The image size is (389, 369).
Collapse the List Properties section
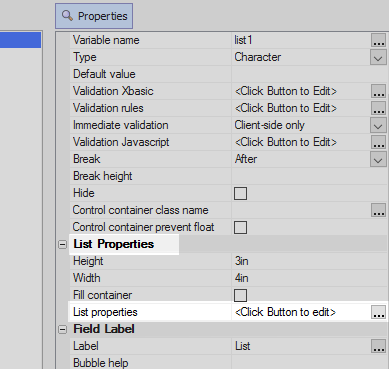[x=62, y=244]
